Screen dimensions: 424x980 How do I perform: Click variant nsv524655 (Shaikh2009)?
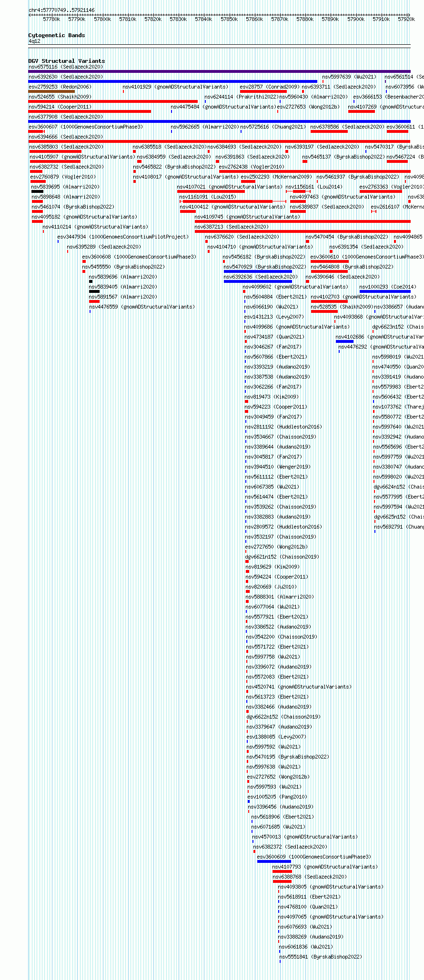(60, 97)
